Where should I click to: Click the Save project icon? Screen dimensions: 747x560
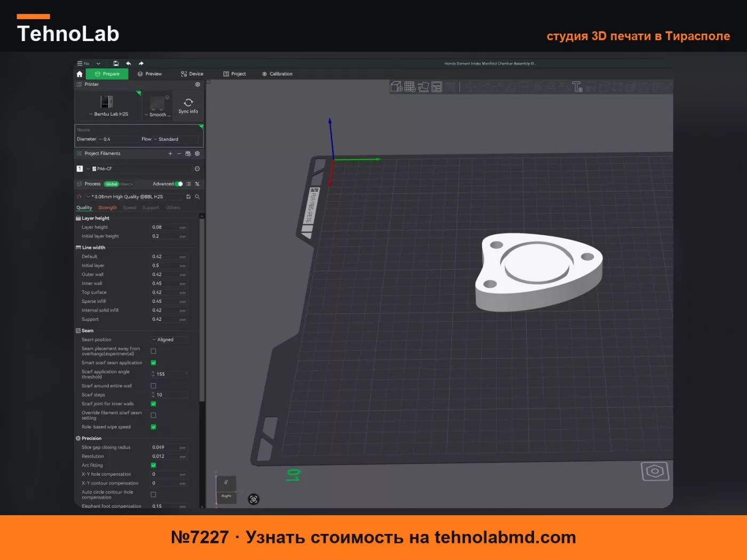coord(116,63)
